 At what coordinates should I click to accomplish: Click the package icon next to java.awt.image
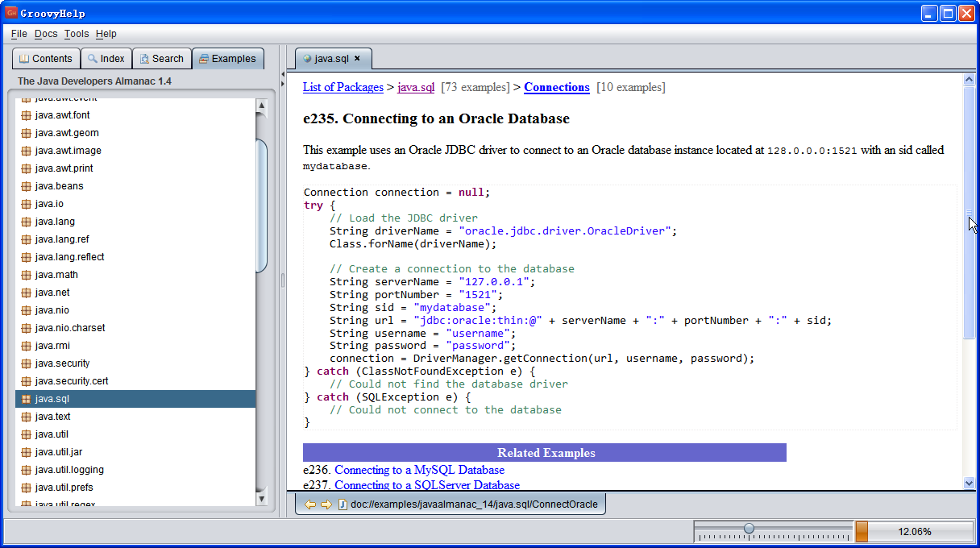[27, 151]
